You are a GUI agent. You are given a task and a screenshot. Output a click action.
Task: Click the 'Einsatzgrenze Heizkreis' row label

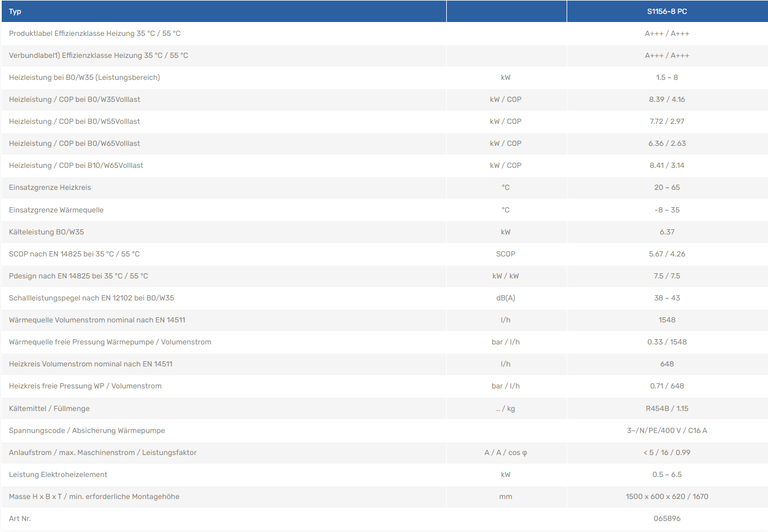click(x=50, y=188)
